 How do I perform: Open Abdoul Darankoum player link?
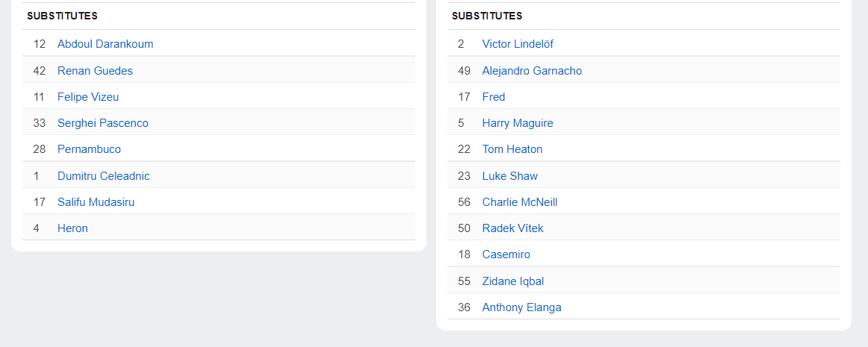(105, 44)
